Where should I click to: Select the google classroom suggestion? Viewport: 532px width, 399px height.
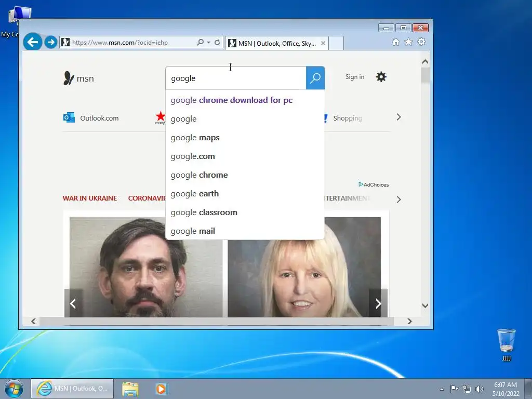coord(245,212)
